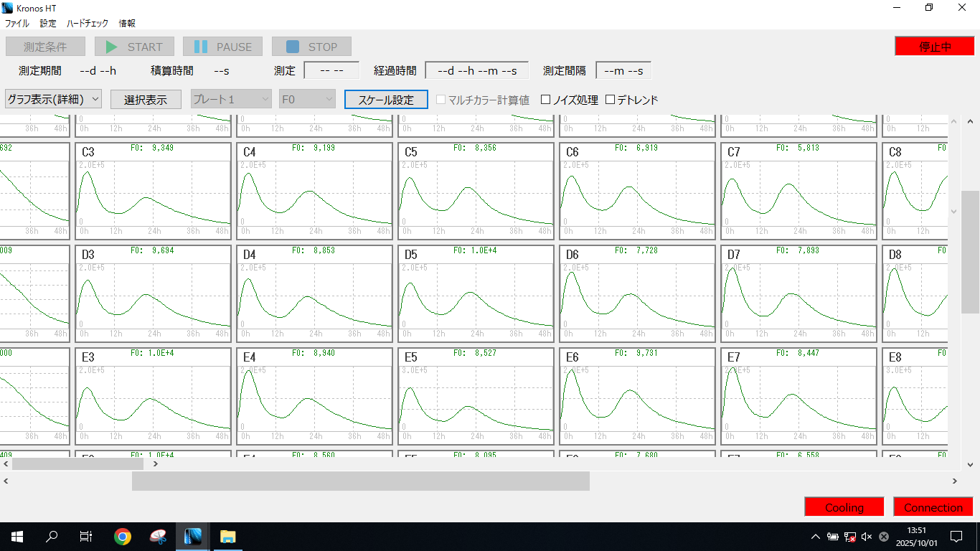980x551 pixels.
Task: Expand the グラフ表示(詳細) display mode dropdown
Action: coord(54,99)
